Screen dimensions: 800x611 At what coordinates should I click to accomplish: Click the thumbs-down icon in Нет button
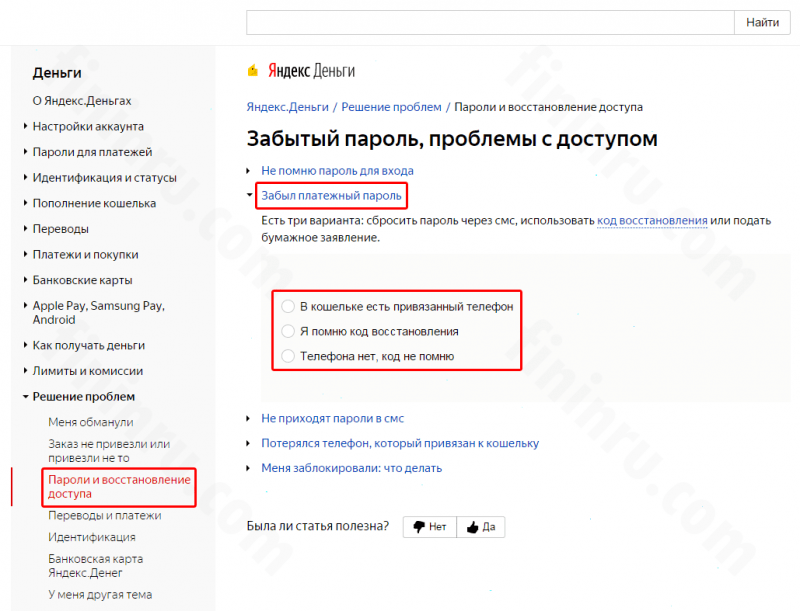419,526
